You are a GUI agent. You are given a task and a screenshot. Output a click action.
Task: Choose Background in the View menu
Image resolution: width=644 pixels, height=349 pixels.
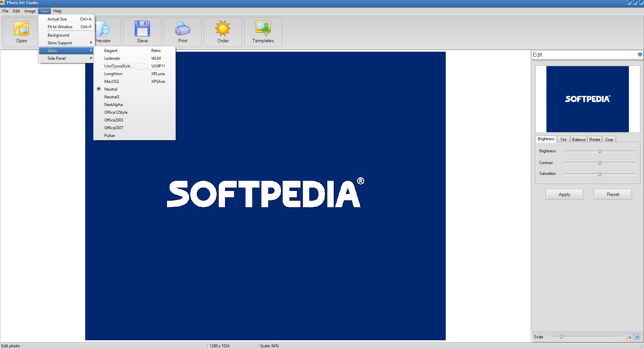point(66,35)
